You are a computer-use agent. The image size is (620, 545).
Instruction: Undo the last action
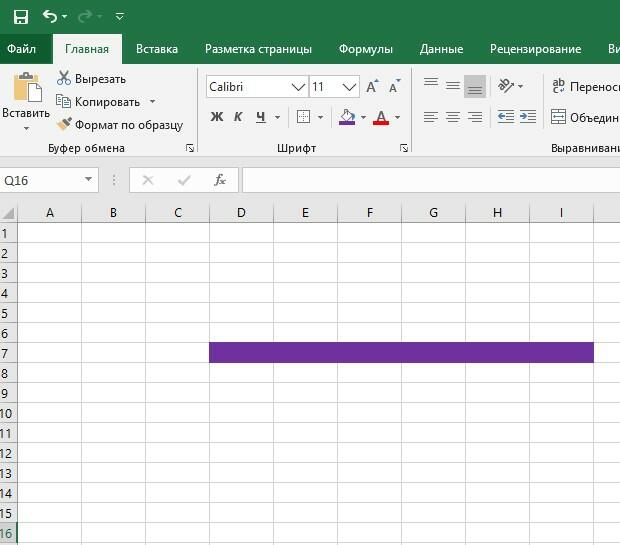[x=50, y=17]
